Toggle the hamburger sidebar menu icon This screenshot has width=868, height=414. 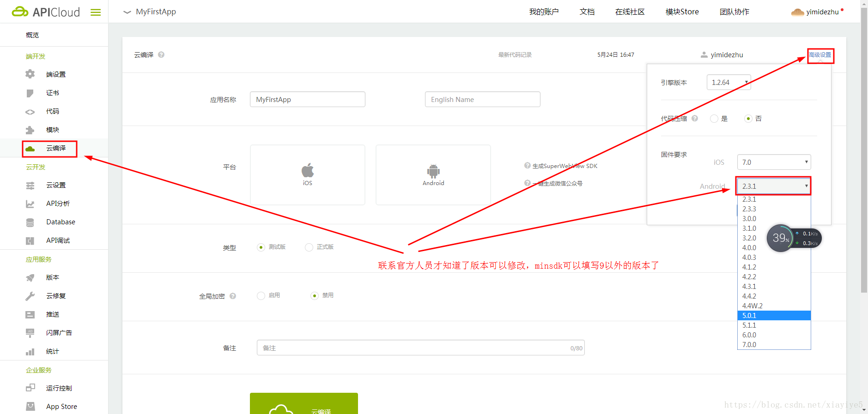tap(96, 12)
